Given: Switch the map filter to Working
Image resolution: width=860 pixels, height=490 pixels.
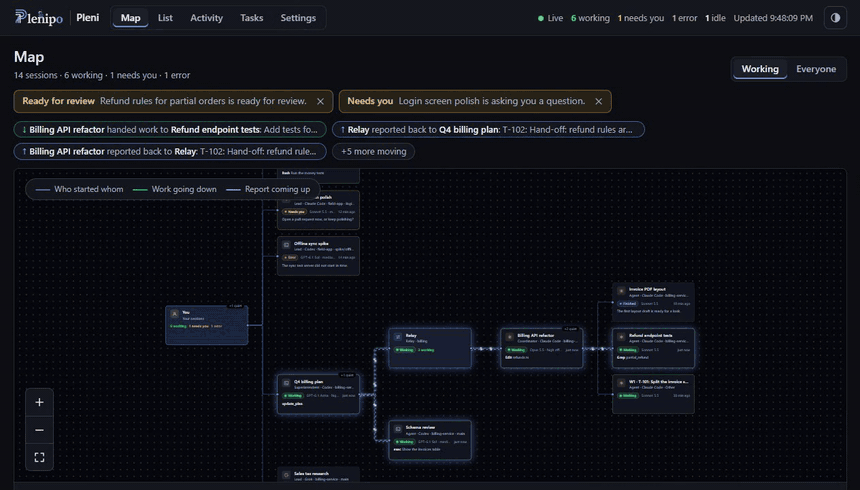Looking at the screenshot, I should click(760, 69).
